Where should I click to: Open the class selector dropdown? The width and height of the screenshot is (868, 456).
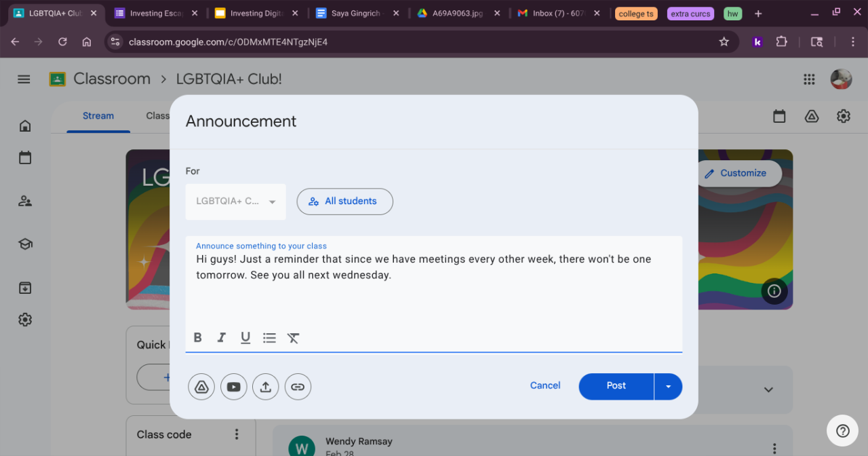(x=235, y=202)
